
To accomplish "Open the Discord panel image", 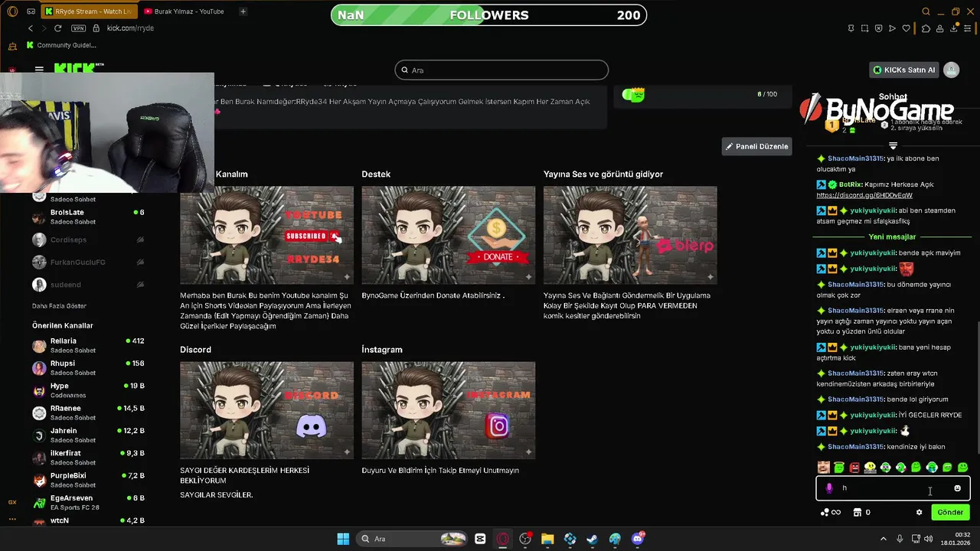I will pos(266,410).
